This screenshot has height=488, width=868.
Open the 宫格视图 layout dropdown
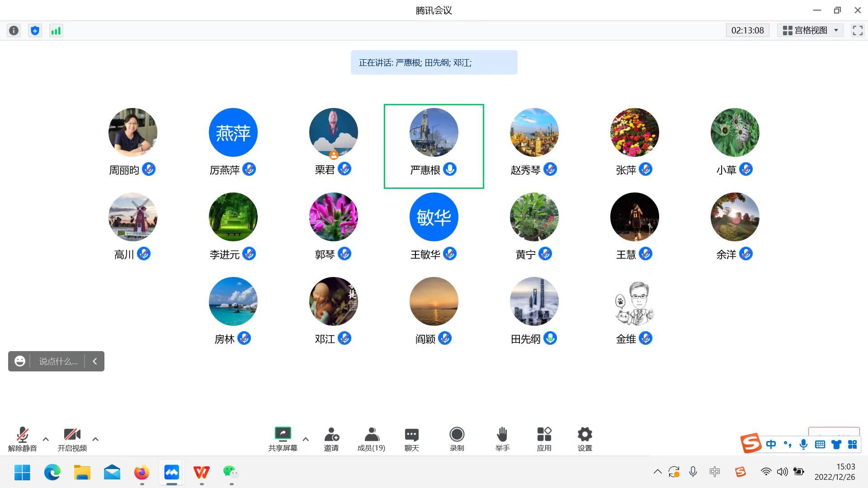810,30
